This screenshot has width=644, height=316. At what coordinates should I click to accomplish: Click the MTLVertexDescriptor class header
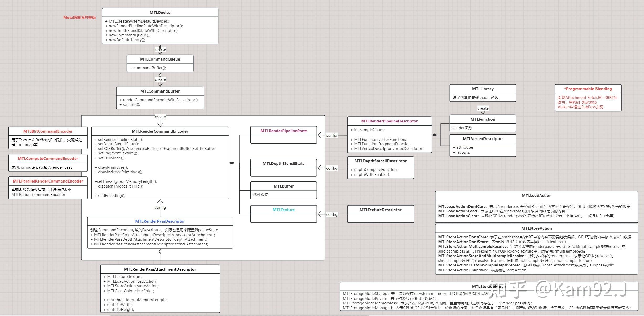(x=483, y=138)
